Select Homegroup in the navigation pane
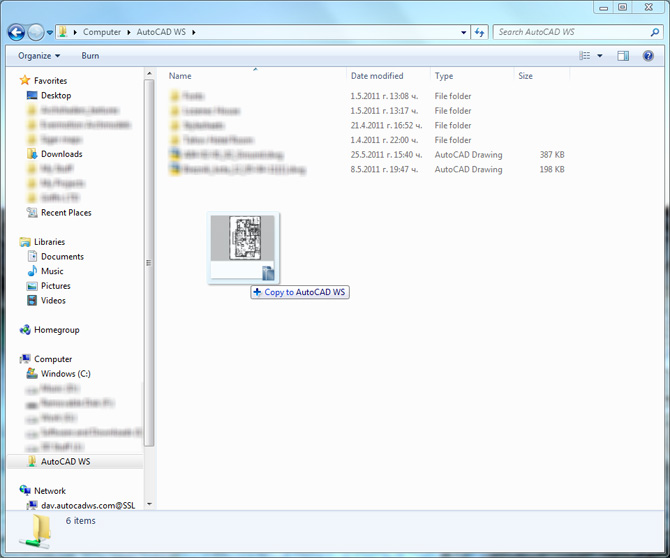This screenshot has width=670, height=558. [x=57, y=330]
